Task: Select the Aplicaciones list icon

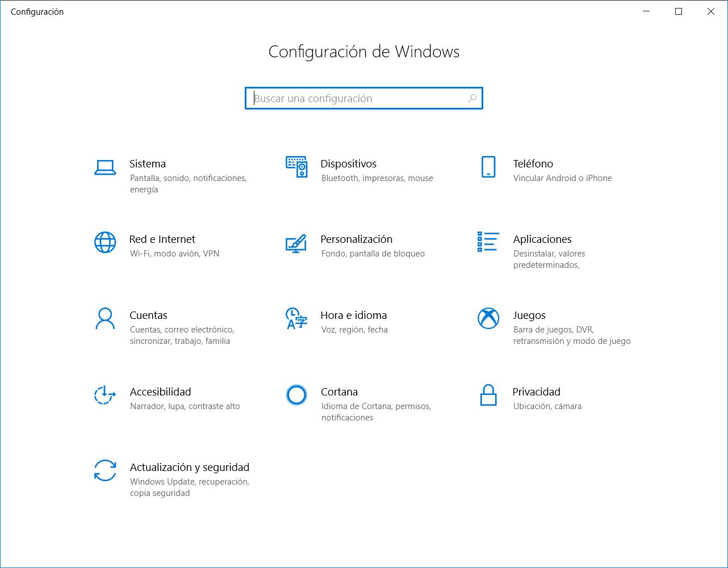Action: tap(488, 242)
